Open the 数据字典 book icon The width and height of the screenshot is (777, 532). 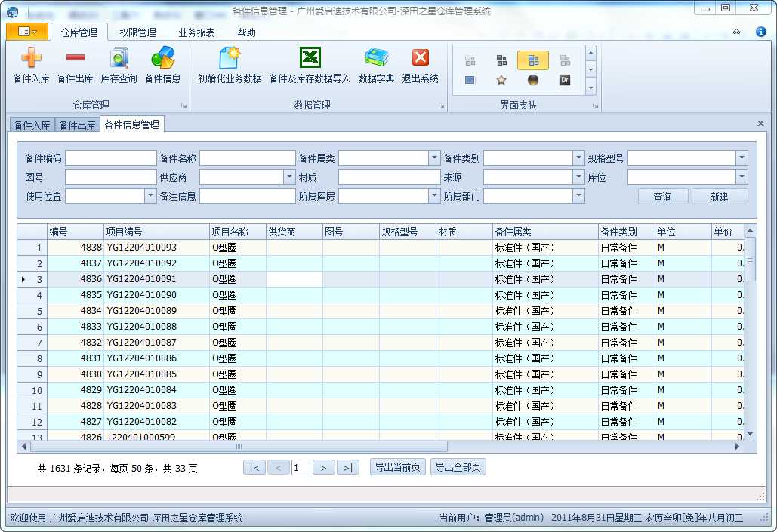pos(376,65)
